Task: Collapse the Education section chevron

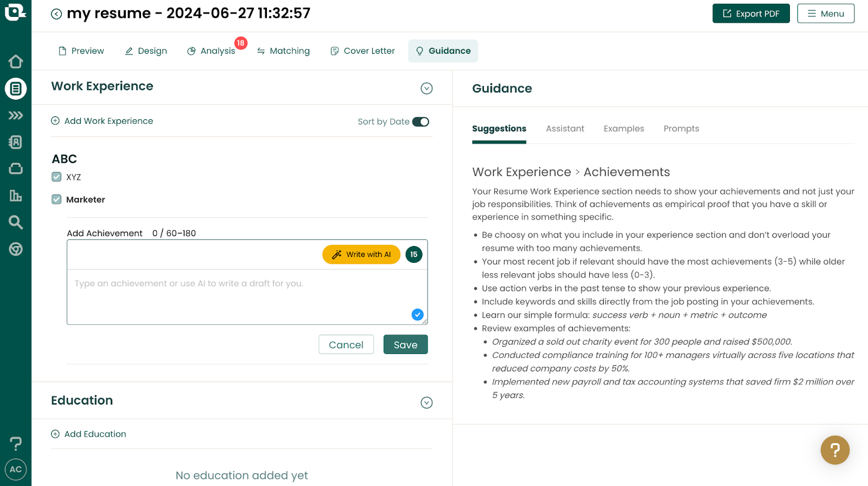Action: [x=427, y=402]
